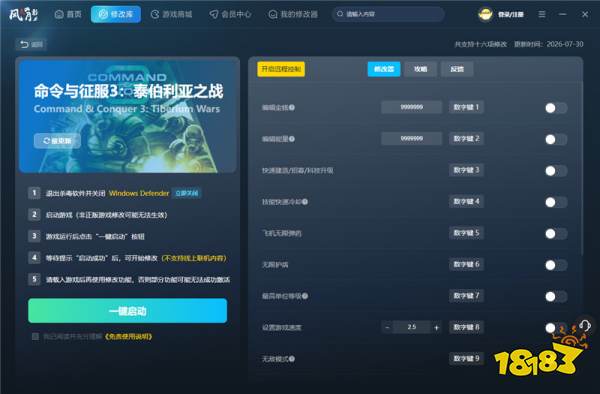Enable the 数字键 5 unlimited aircraft ammo switch
600x394 pixels.
556,233
